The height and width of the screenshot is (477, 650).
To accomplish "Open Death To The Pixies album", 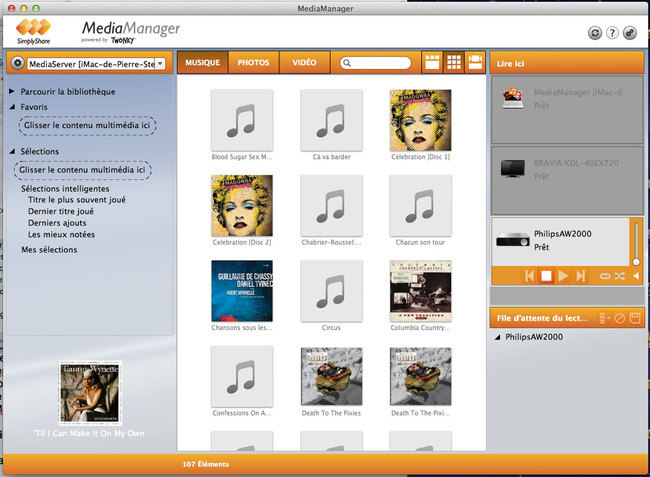I will (x=332, y=376).
